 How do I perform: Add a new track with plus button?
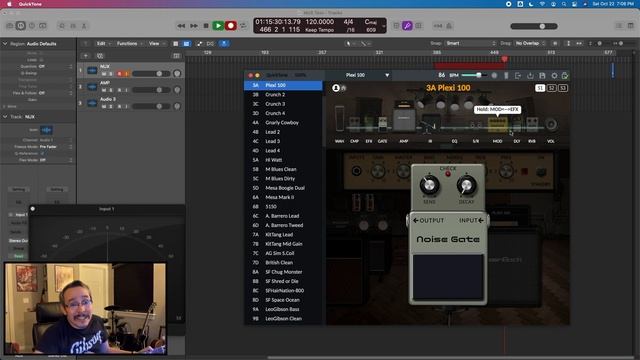pos(86,56)
